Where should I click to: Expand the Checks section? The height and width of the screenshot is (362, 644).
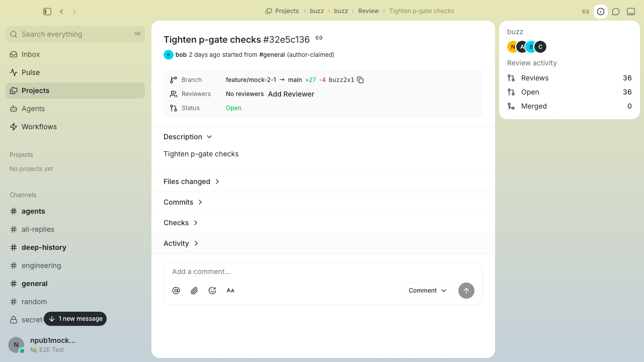[181, 223]
